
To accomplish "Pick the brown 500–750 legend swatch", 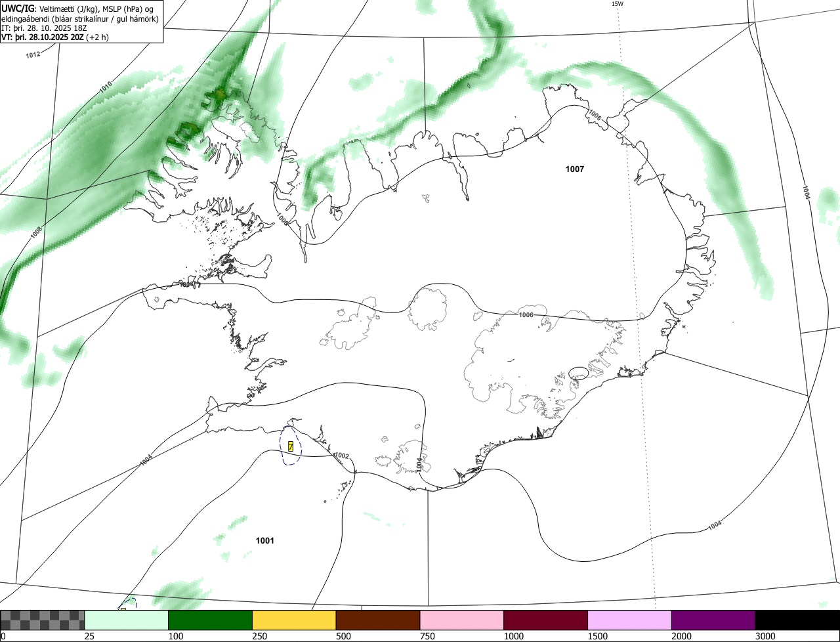I will pyautogui.click(x=378, y=620).
